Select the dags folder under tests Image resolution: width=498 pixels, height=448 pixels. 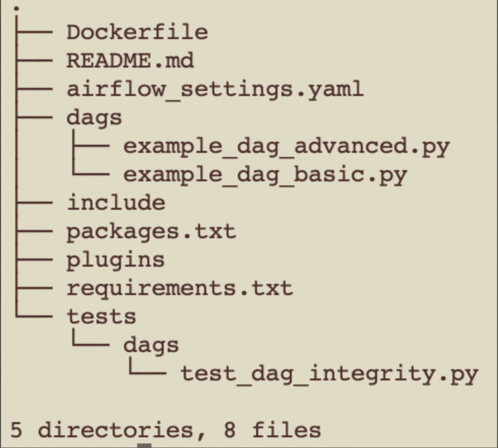[151, 345]
